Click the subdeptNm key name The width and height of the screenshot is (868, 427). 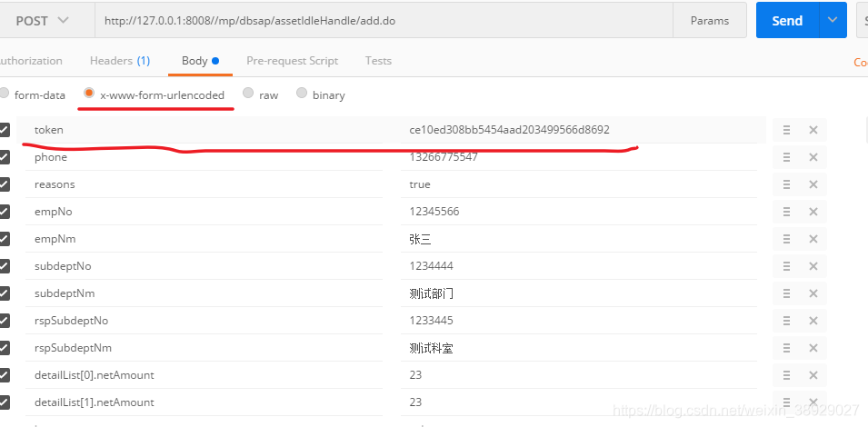coord(65,293)
